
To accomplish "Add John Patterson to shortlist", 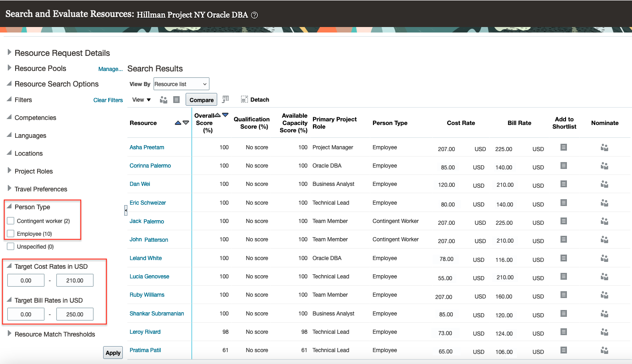I will pos(564,239).
